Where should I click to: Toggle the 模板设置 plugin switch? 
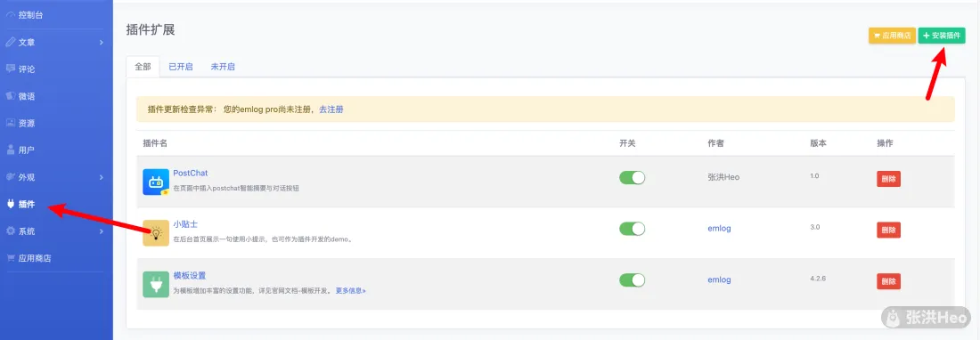point(632,280)
